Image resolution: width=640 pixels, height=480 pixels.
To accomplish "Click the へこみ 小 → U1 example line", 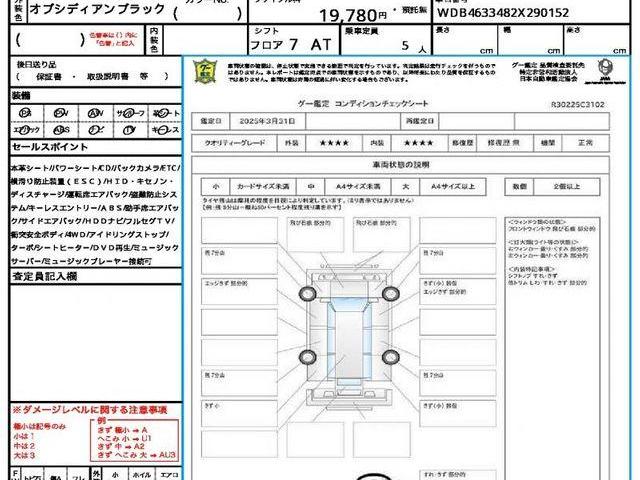I will coord(124,438).
